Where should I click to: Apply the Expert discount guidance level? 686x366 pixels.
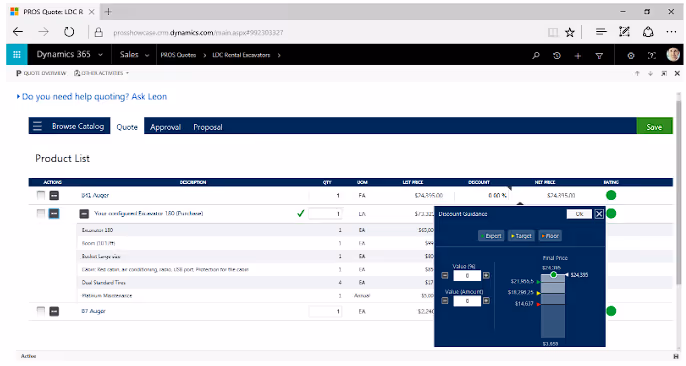pyautogui.click(x=491, y=236)
